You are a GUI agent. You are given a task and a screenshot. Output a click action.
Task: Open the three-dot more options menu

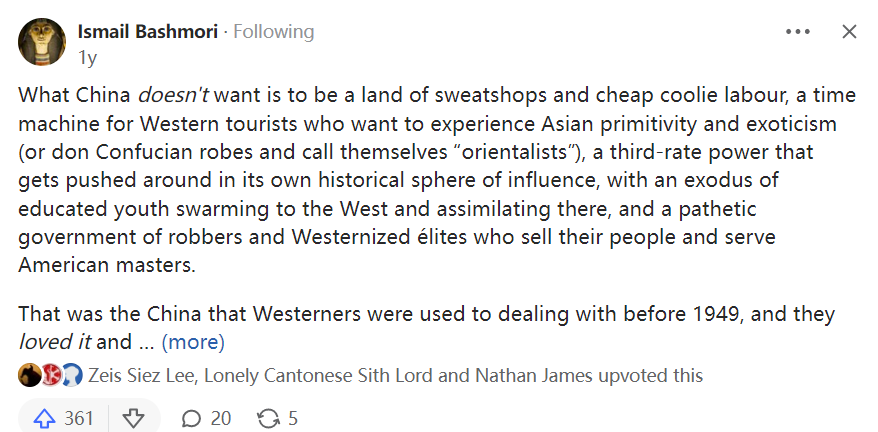point(798,32)
